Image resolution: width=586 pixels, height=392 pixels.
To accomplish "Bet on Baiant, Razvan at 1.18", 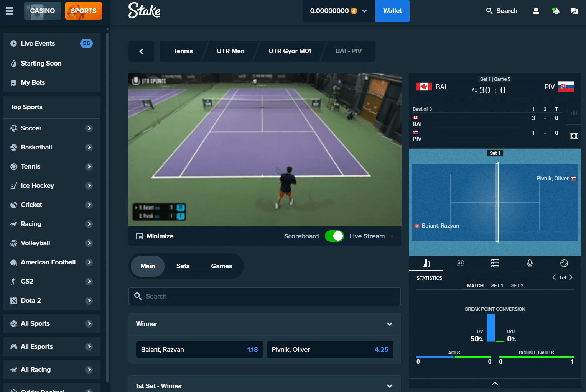I will [x=199, y=349].
